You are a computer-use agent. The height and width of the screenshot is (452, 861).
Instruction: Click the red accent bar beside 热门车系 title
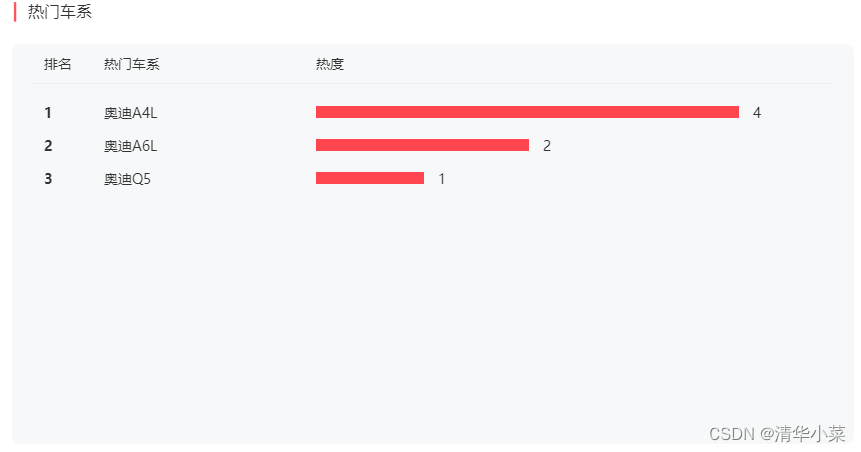pyautogui.click(x=15, y=12)
